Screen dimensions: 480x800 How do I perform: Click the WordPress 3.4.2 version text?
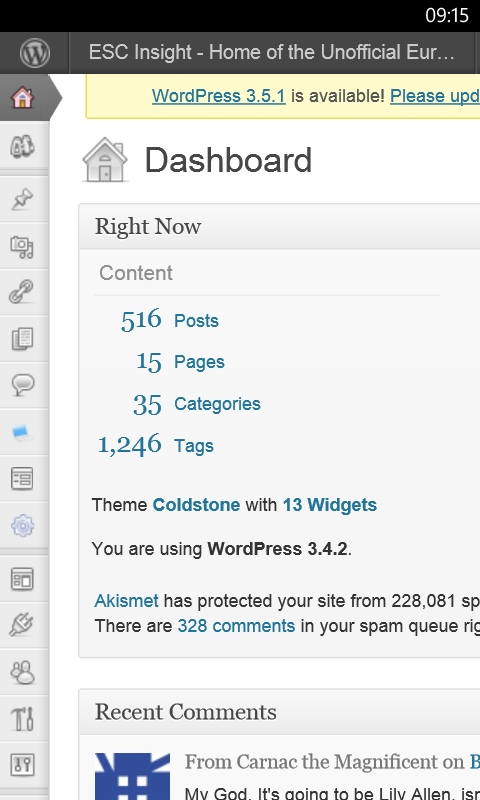point(277,548)
